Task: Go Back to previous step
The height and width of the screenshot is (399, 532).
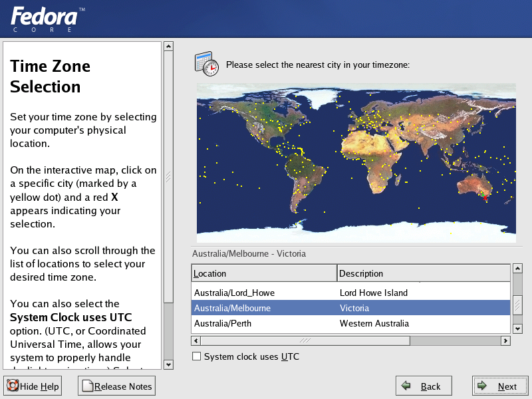Action: [x=424, y=386]
